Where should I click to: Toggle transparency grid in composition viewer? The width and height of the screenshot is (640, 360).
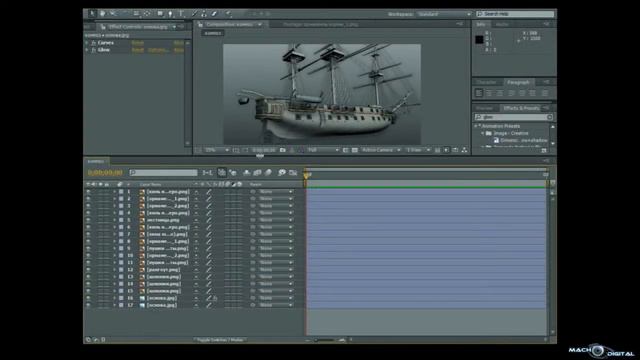pyautogui.click(x=355, y=150)
